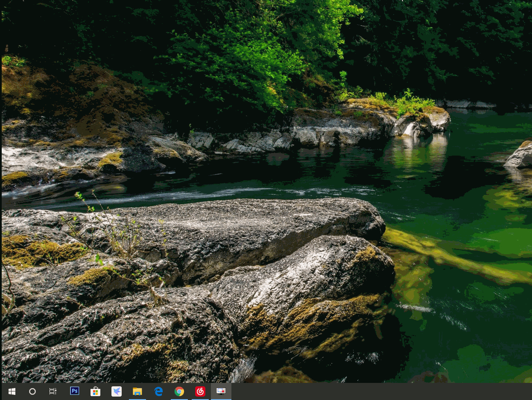This screenshot has width=532, height=400.
Task: Bring the yellow folder Explorer window forward
Action: 137,391
